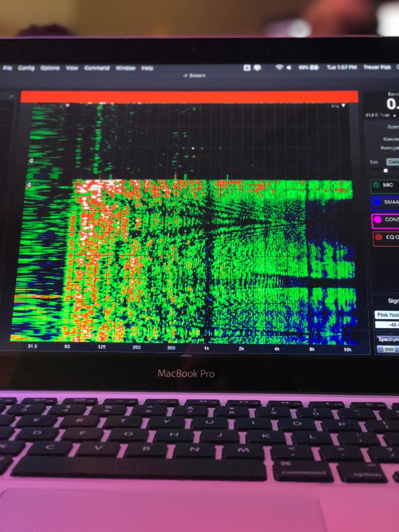Click the battery status indicator
This screenshot has width=399, height=532.
pyautogui.click(x=308, y=67)
